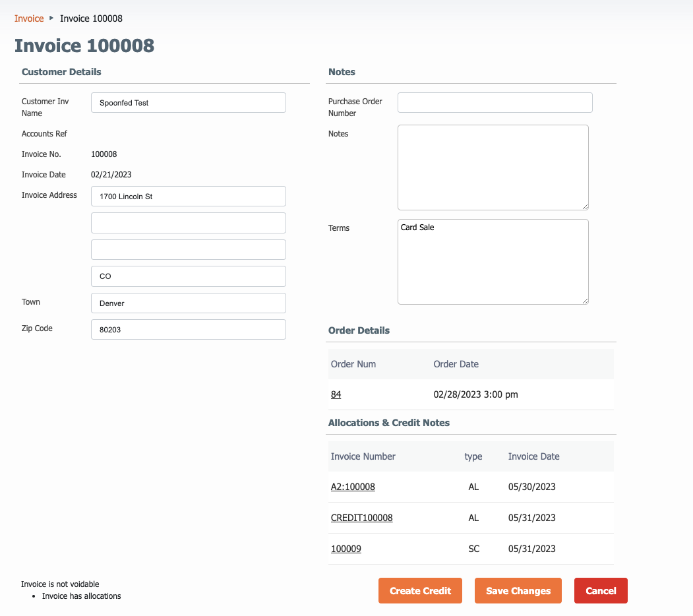Viewport: 693px width, 616px height.
Task: Click into the Notes text area
Action: (x=493, y=167)
